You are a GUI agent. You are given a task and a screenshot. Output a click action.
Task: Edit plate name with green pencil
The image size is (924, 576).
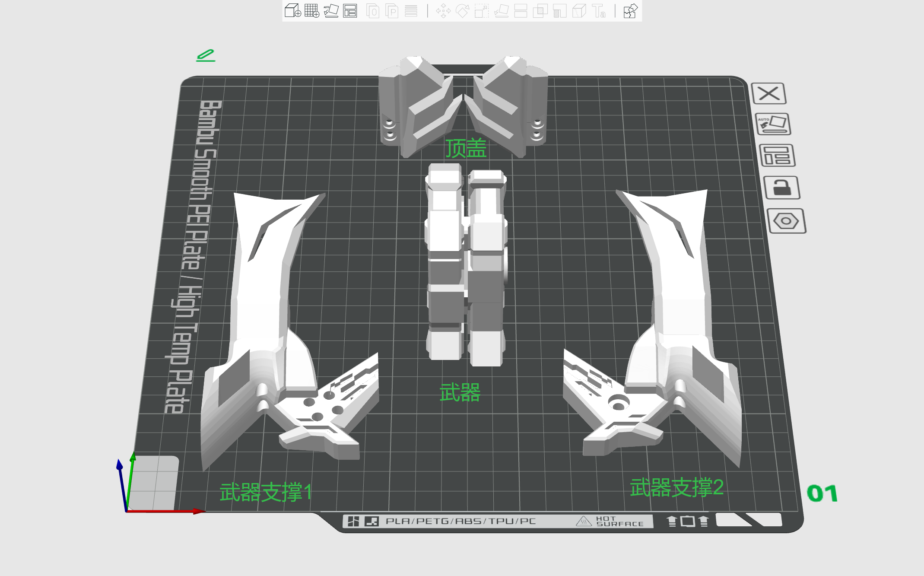pyautogui.click(x=206, y=55)
